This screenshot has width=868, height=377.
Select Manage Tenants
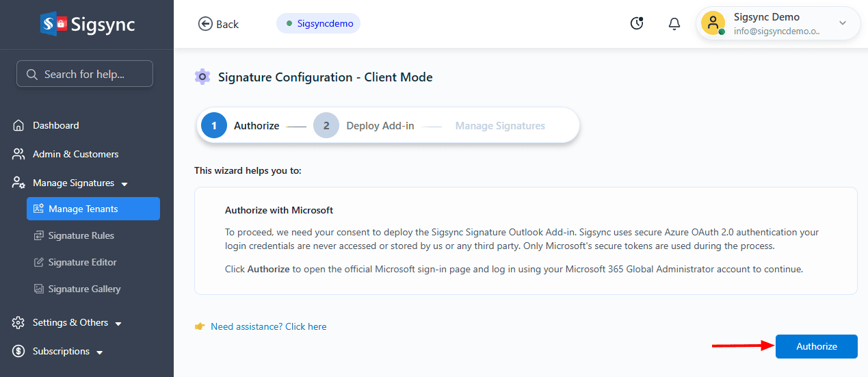[x=93, y=209]
